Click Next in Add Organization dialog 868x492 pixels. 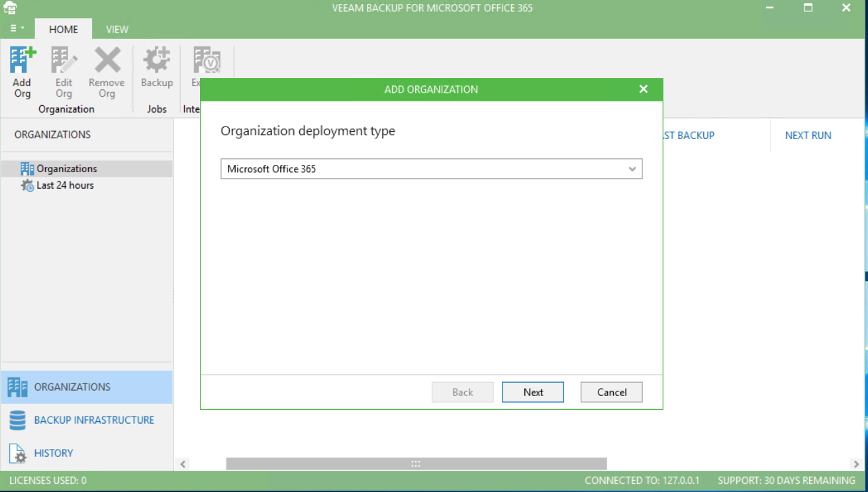tap(533, 392)
